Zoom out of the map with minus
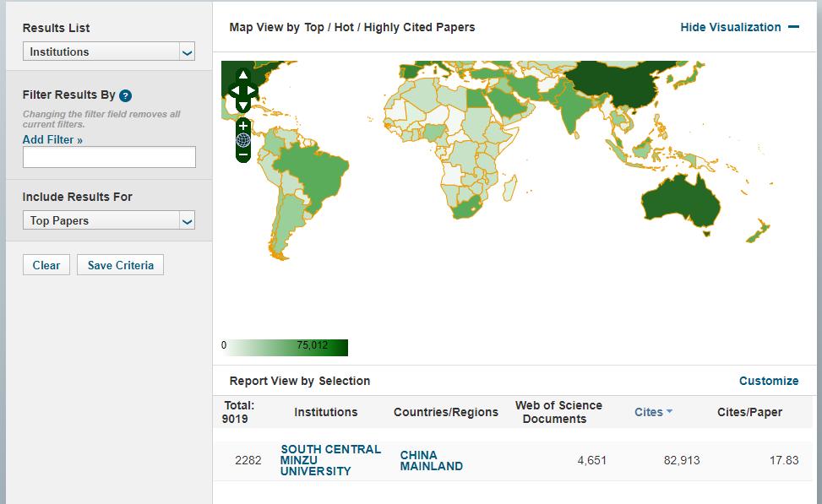This screenshot has height=504, width=822. point(243,154)
